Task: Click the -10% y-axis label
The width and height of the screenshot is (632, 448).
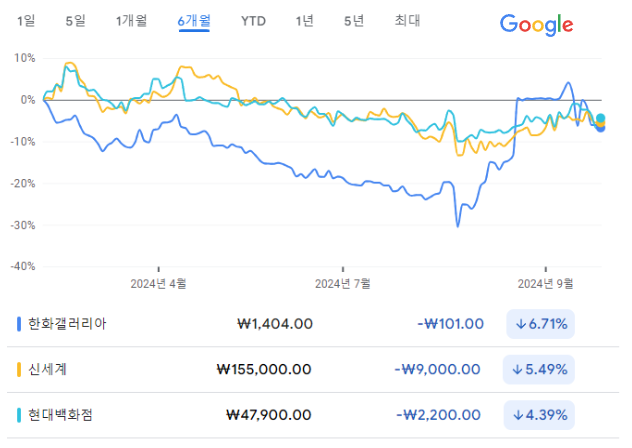Action: pos(23,142)
